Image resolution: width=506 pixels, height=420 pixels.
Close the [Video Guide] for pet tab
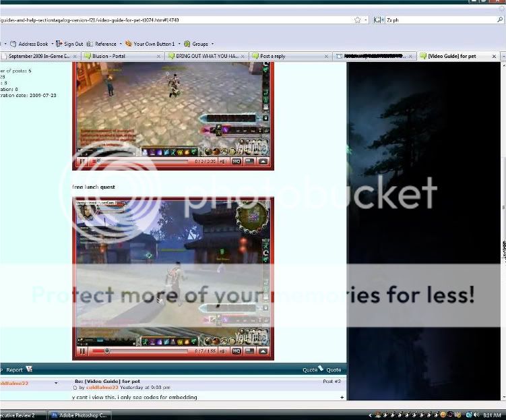coord(494,57)
